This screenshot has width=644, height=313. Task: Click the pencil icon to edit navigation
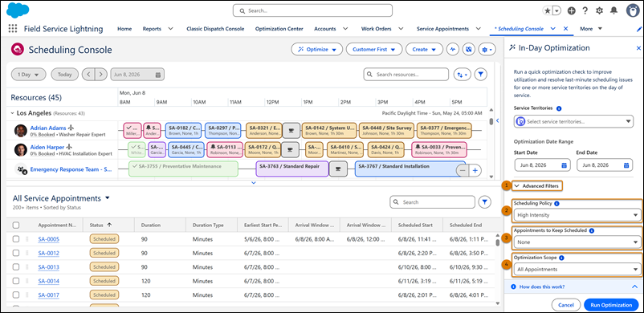click(x=639, y=29)
